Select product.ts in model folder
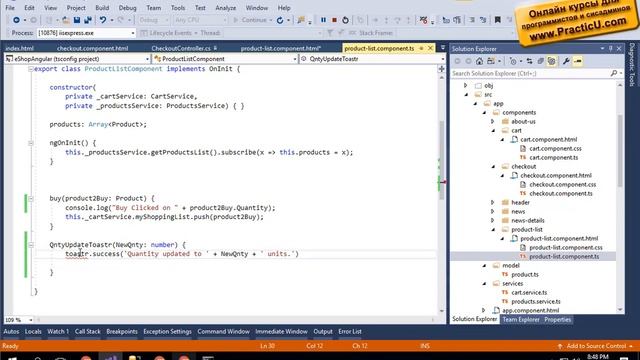The height and width of the screenshot is (360, 640). tap(525, 274)
